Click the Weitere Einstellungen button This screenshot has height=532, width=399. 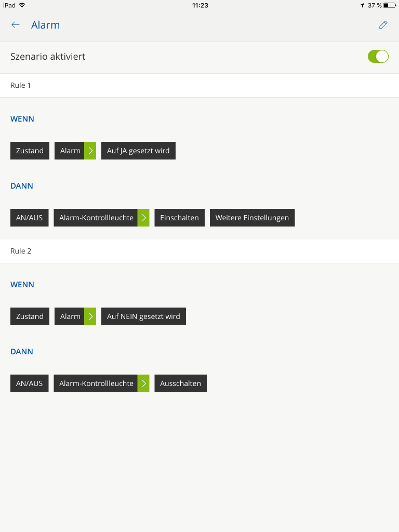252,218
